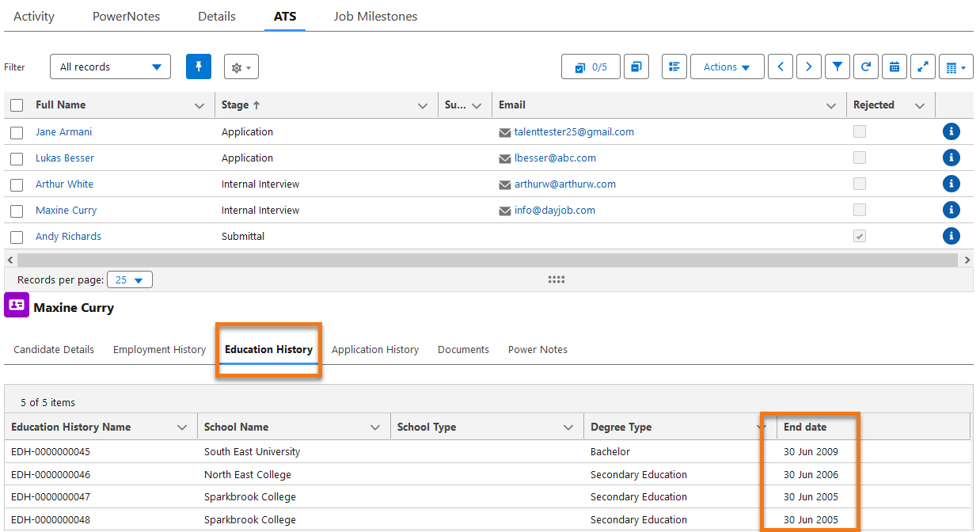Open the Details tab
The image size is (980, 532).
click(x=217, y=16)
